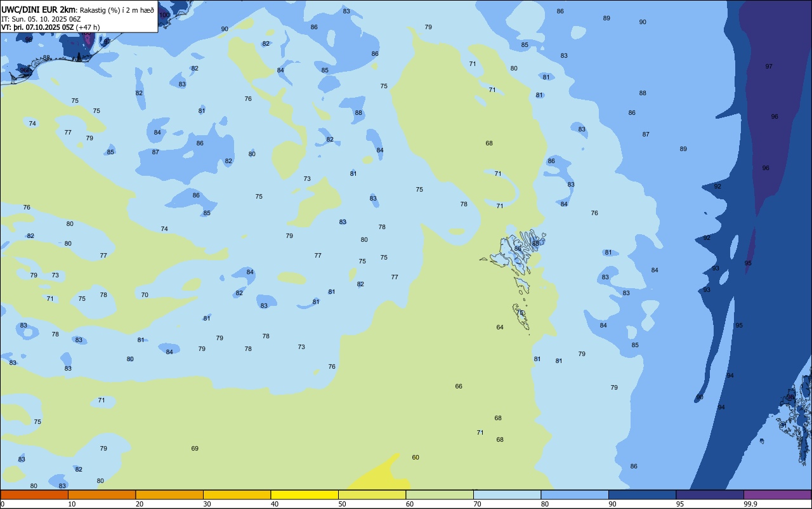Viewport: 812px width, 509px height.
Task: Click the purple legend swatch above 99.9
Action: pyautogui.click(x=777, y=494)
